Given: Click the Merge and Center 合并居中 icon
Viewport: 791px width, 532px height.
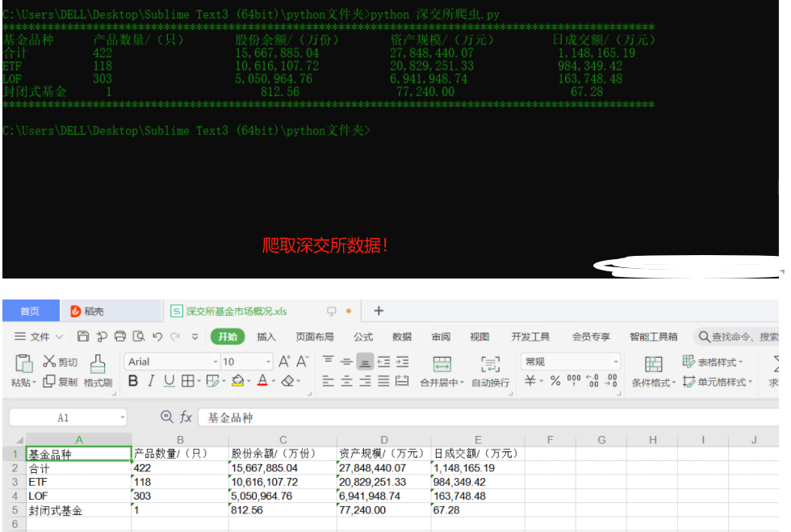Looking at the screenshot, I should tap(442, 364).
